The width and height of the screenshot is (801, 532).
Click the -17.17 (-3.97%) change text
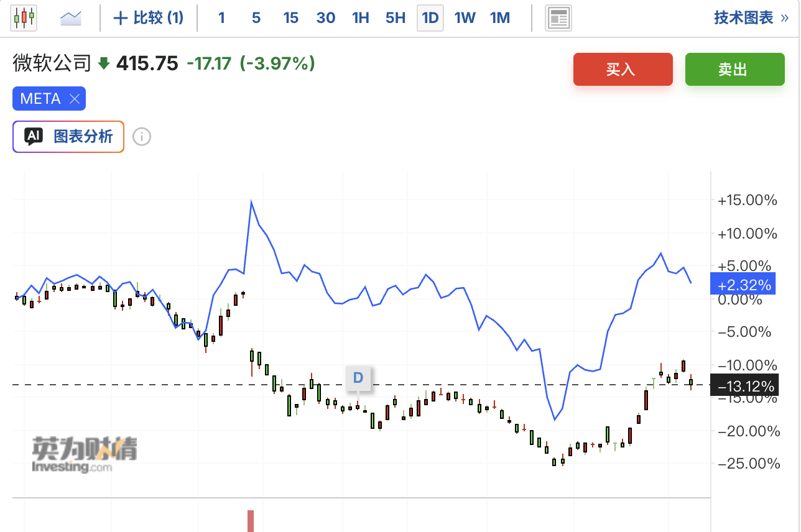tap(251, 63)
